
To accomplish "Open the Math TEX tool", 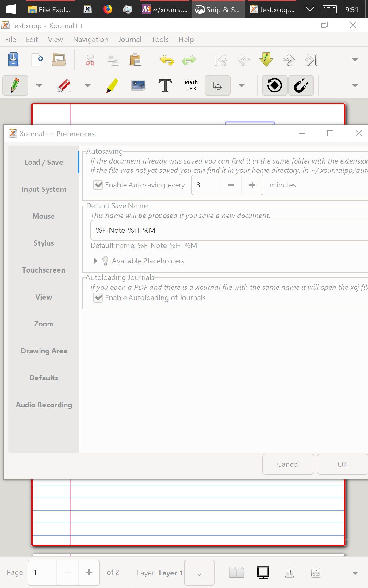I will [191, 85].
